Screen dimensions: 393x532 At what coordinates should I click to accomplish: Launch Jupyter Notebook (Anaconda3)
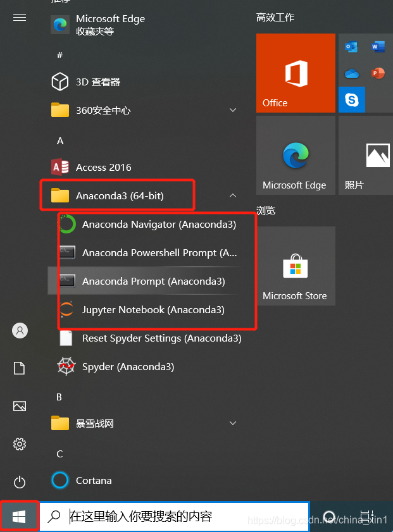tap(146, 310)
